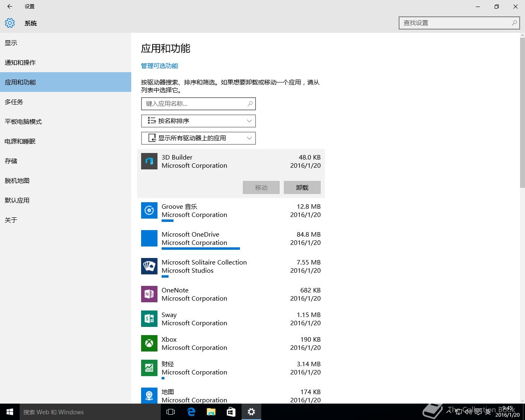This screenshot has width=525, height=420.
Task: Click the 48.0 KB size of 3D Builder
Action: point(310,157)
